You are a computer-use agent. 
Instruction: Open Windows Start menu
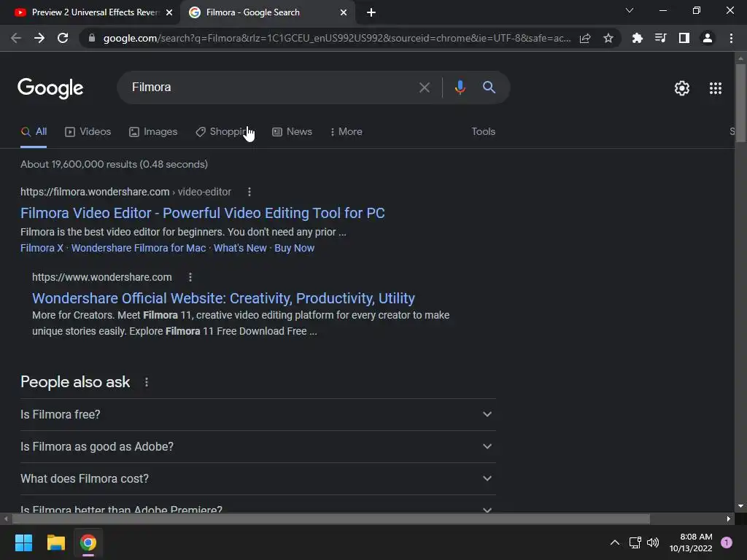click(x=23, y=542)
